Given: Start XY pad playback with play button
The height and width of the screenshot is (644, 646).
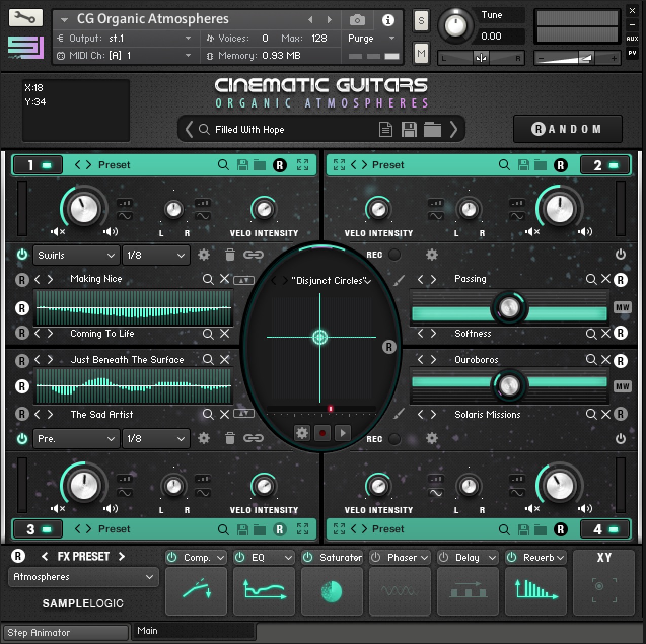Looking at the screenshot, I should tap(343, 433).
